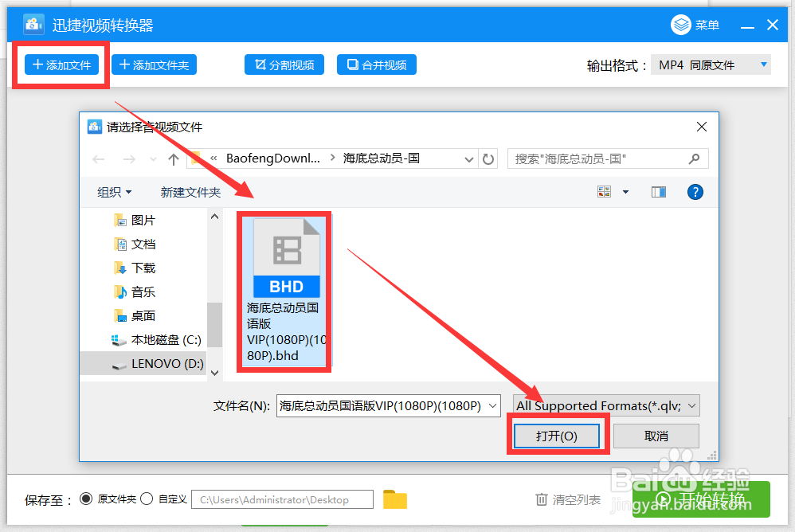Toggle the preview pane icon
The image size is (795, 532).
click(x=659, y=192)
